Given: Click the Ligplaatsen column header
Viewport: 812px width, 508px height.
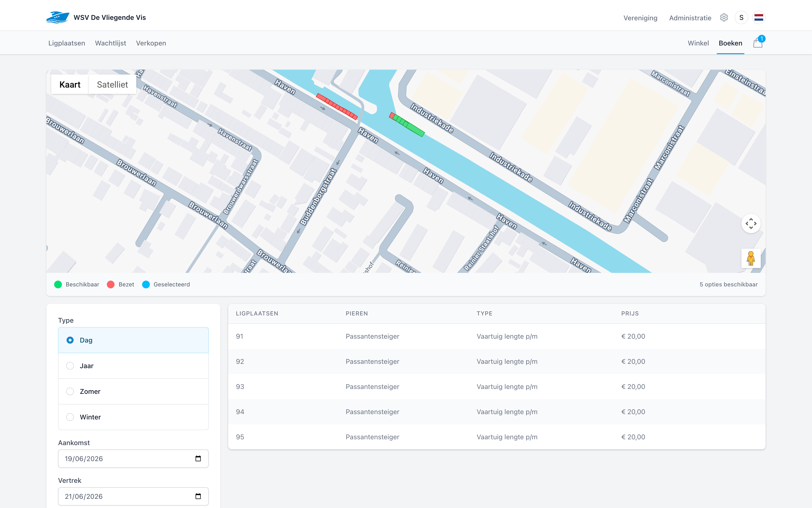Looking at the screenshot, I should click(x=257, y=314).
